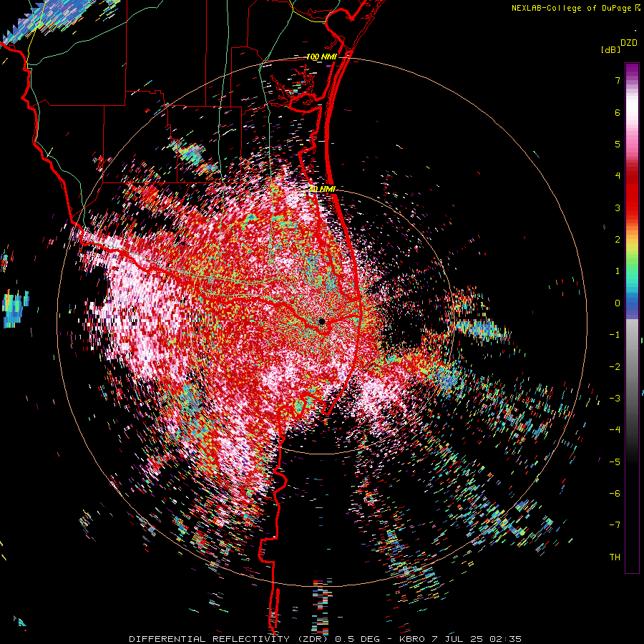Click the colorbar value -6 label
This screenshot has height=644, width=644.
(x=615, y=494)
